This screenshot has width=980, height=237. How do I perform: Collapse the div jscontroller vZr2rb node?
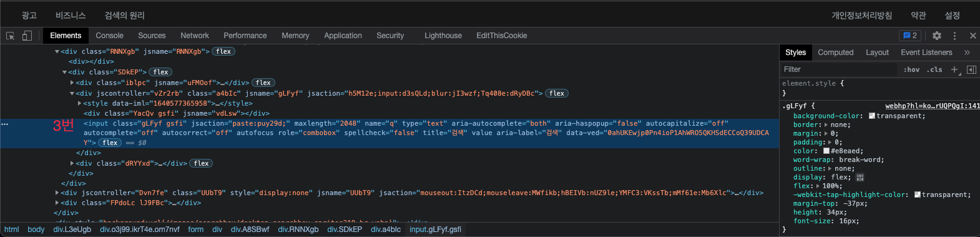click(x=72, y=94)
